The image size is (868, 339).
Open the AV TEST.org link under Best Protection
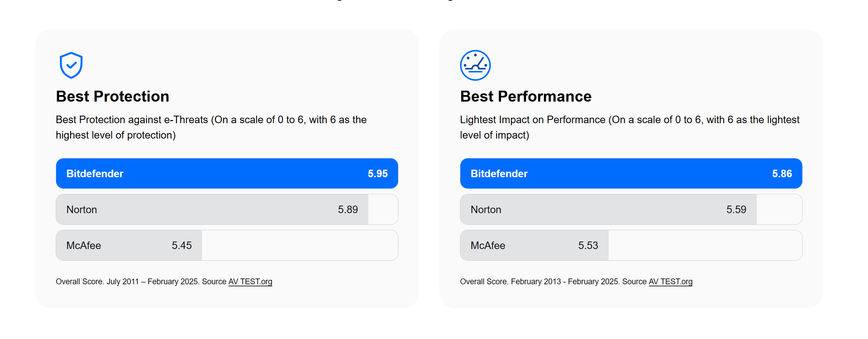click(x=250, y=282)
